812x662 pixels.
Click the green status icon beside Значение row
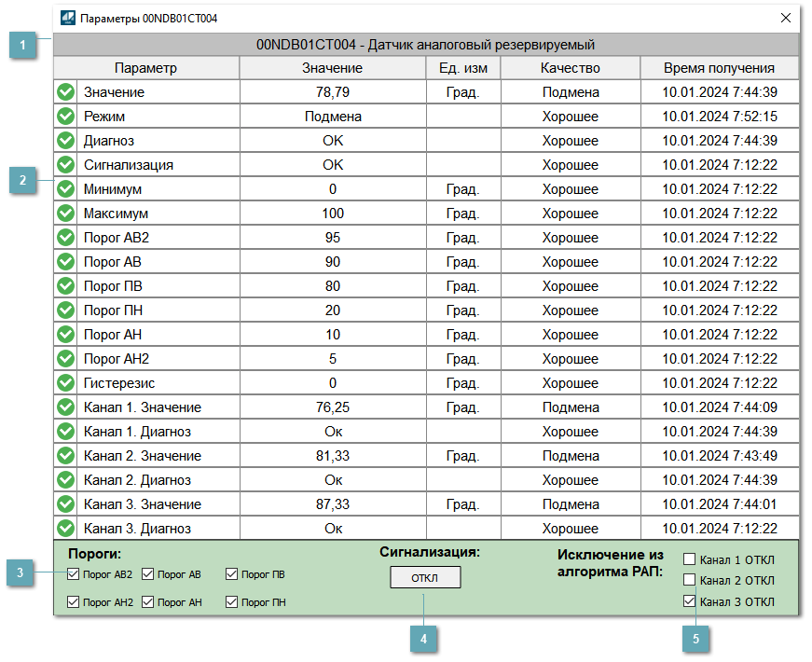(65, 92)
